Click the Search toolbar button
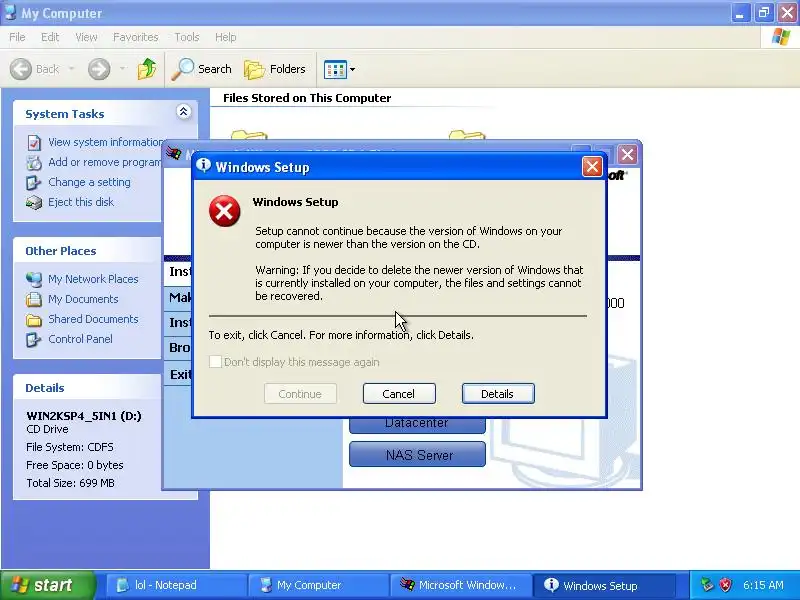Image resolution: width=800 pixels, height=600 pixels. (x=202, y=69)
